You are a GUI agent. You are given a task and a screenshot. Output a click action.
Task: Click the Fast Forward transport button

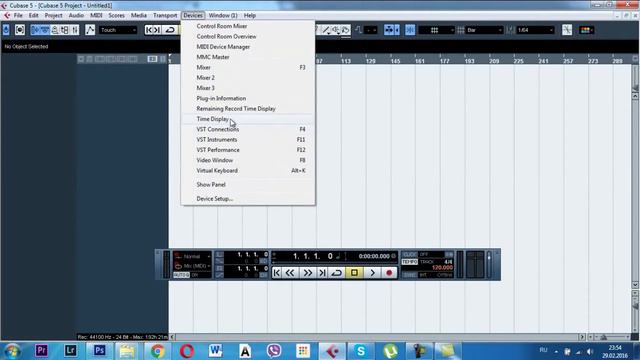pyautogui.click(x=307, y=273)
